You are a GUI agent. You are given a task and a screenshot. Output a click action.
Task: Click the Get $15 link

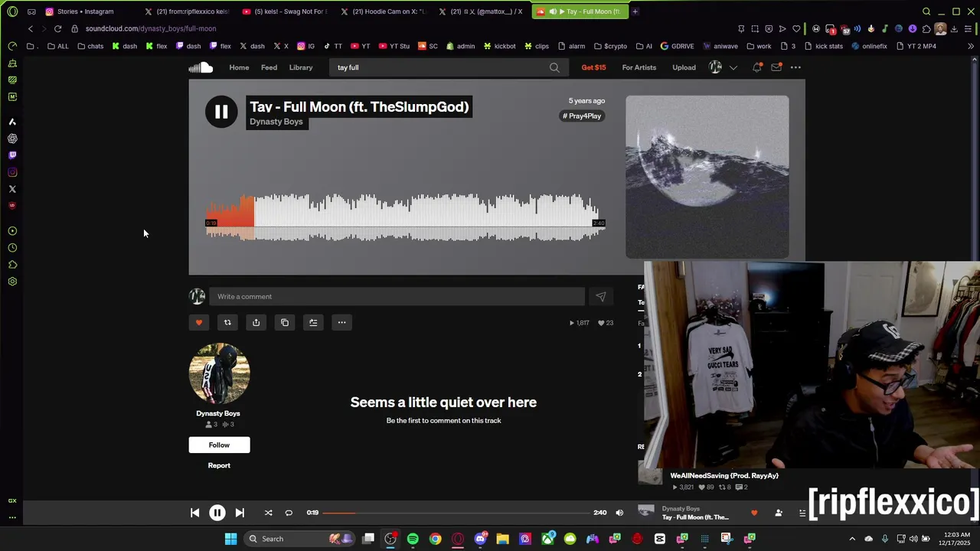click(593, 67)
